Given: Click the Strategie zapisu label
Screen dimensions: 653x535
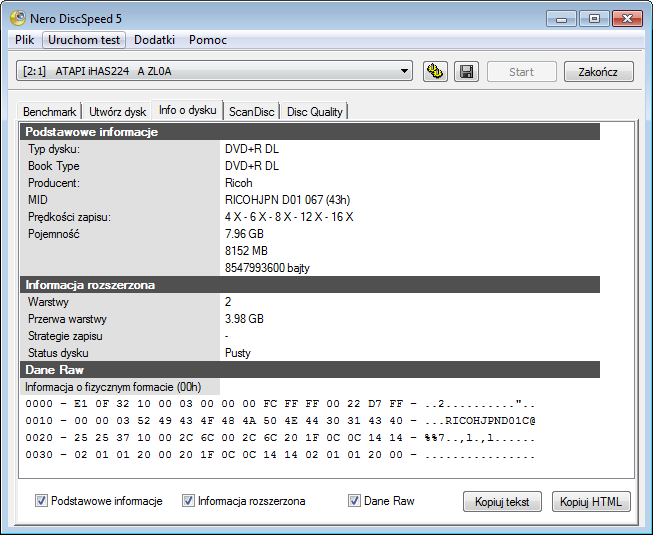Looking at the screenshot, I should click(65, 336).
